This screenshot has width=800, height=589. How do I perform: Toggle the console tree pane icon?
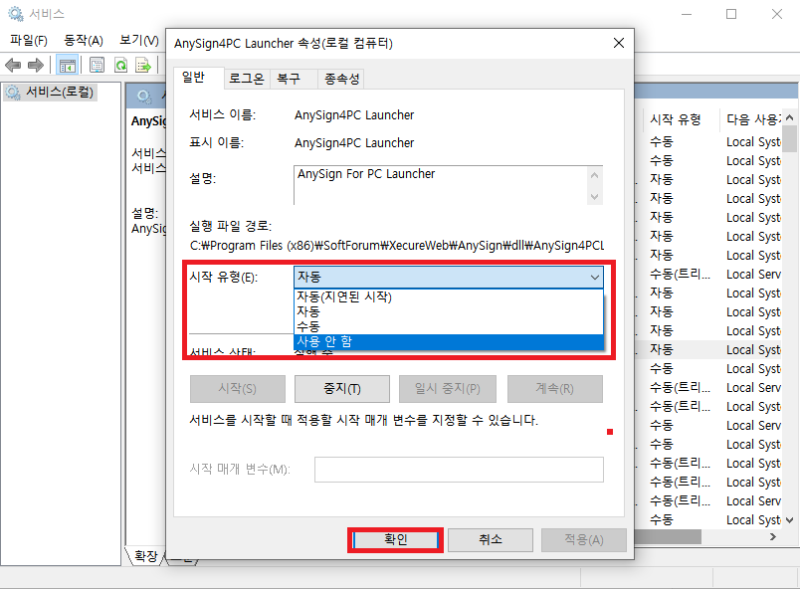69,65
